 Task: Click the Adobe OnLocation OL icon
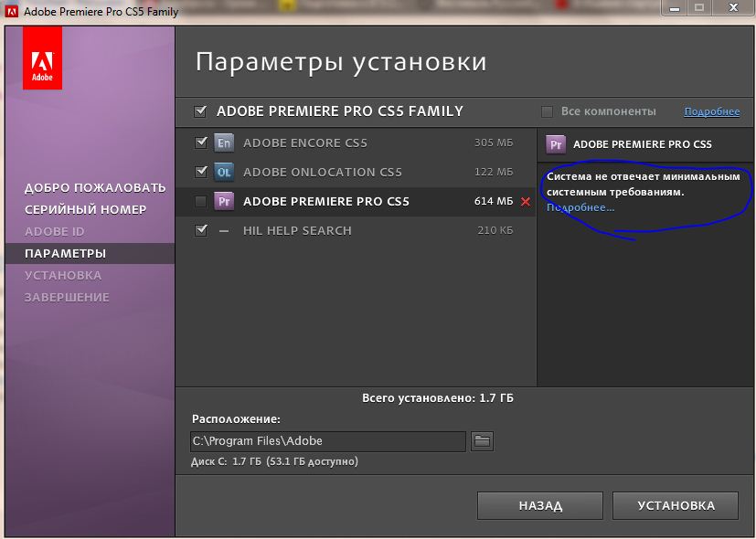tap(224, 172)
